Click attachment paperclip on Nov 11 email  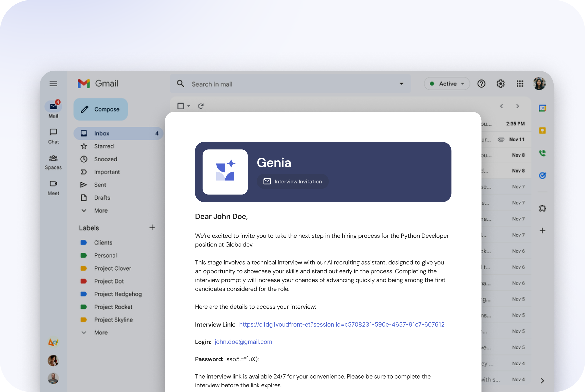pyautogui.click(x=501, y=139)
